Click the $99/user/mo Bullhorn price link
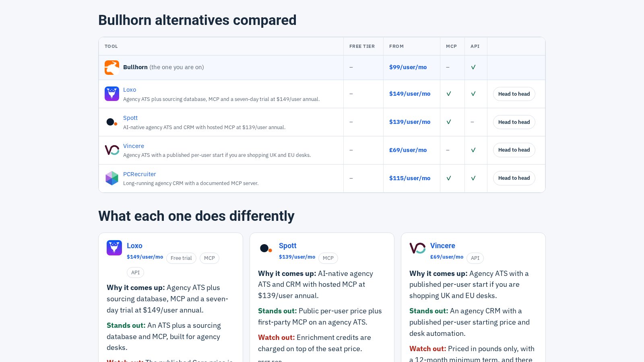The height and width of the screenshot is (362, 644). pyautogui.click(x=408, y=67)
